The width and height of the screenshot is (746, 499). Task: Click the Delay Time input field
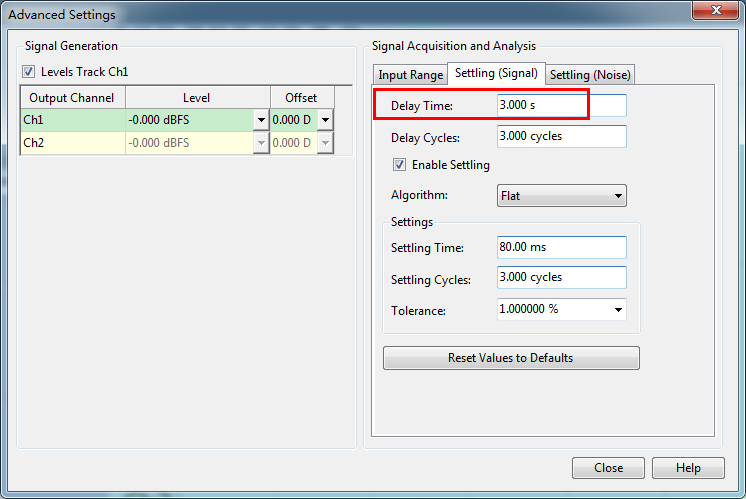coord(562,105)
